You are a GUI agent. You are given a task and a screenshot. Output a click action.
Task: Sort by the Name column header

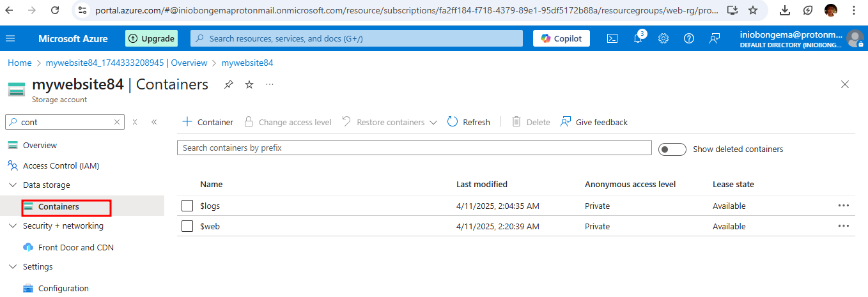pos(211,184)
